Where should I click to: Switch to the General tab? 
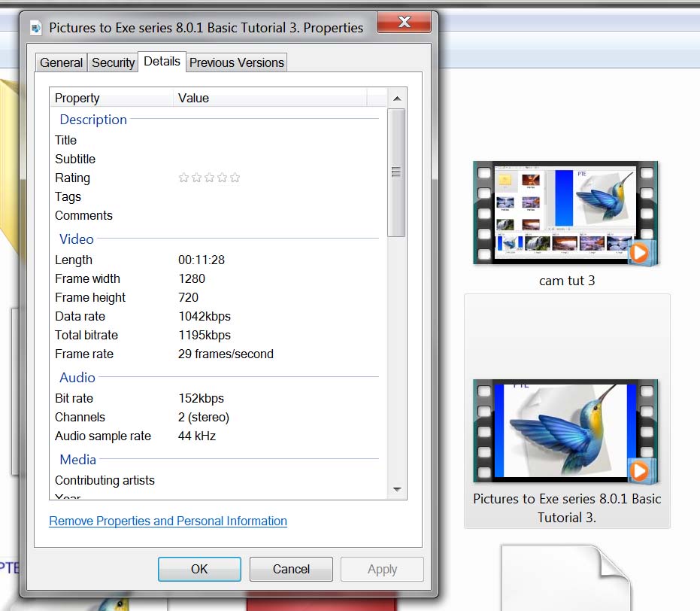click(61, 62)
